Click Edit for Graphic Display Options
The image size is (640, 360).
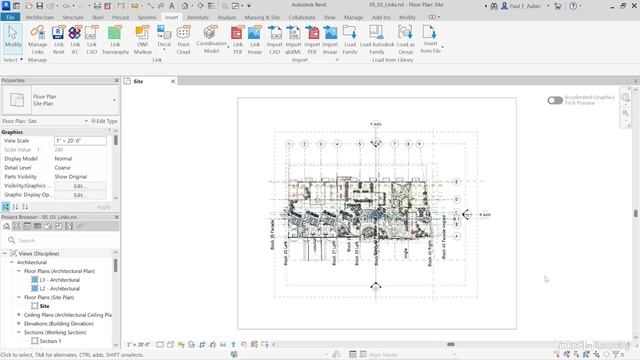[80, 195]
